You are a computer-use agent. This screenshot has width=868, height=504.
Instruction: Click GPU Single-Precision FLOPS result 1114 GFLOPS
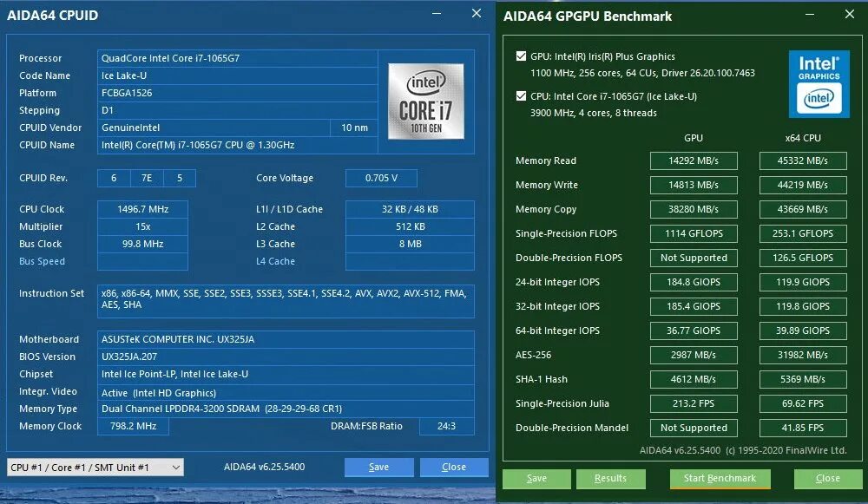pyautogui.click(x=694, y=233)
